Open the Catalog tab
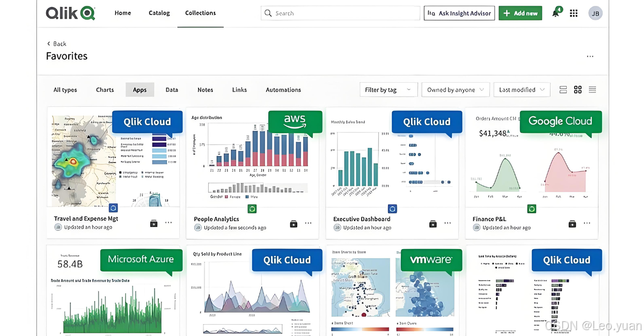This screenshot has height=336, width=644. [x=159, y=13]
